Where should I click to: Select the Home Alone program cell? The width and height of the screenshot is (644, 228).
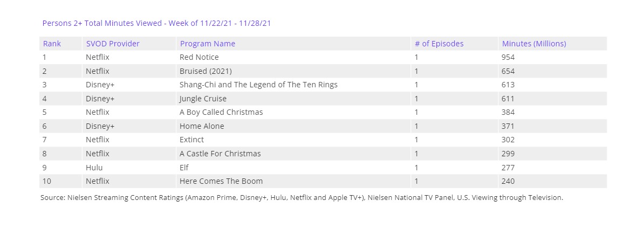(x=202, y=126)
